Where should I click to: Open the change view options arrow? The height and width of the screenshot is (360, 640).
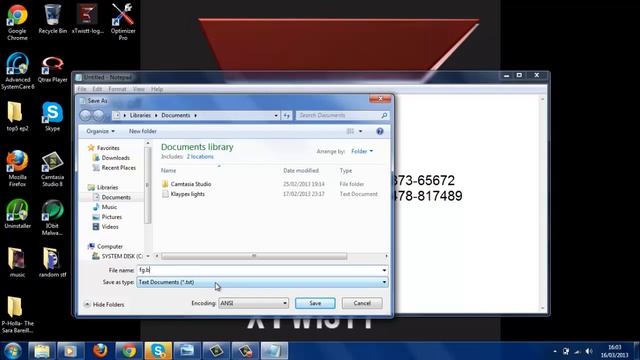[360, 131]
